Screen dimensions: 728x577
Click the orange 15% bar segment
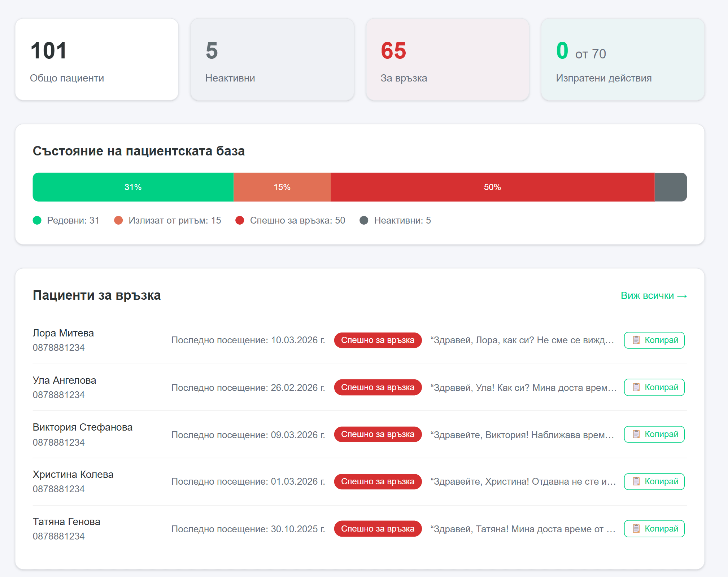282,187
